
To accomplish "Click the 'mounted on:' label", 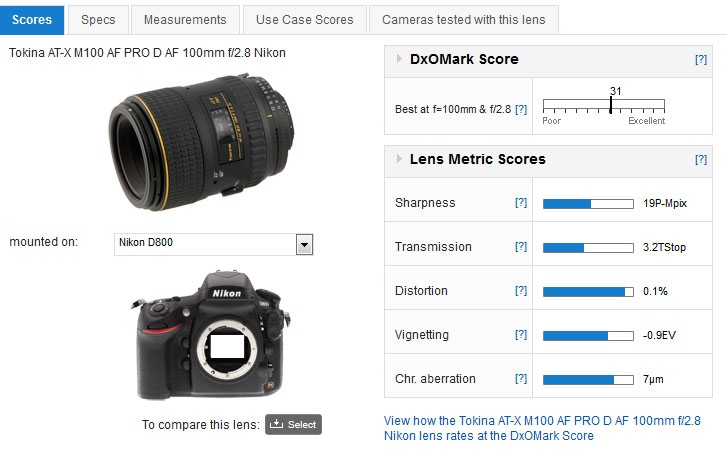I will [44, 242].
